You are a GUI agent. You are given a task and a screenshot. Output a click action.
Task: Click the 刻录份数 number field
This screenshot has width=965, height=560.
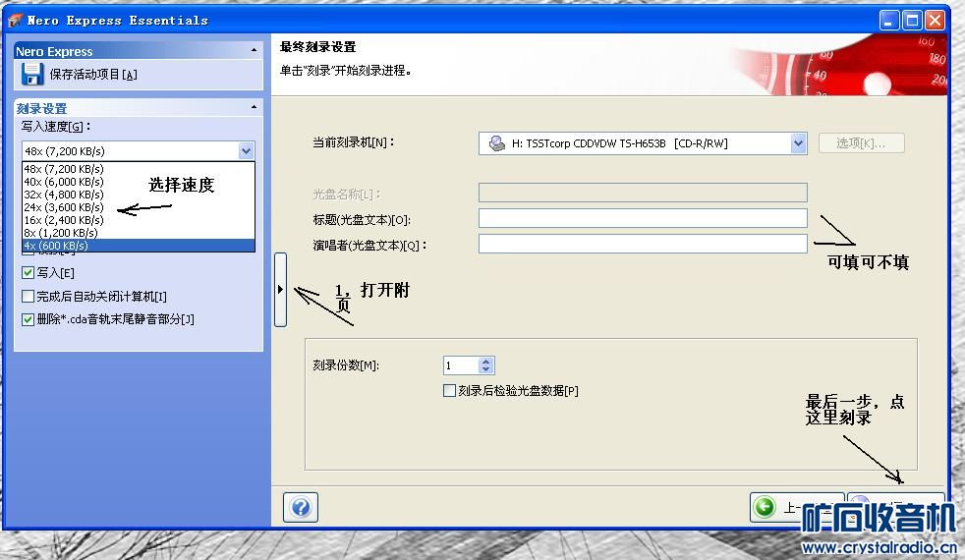[x=460, y=365]
